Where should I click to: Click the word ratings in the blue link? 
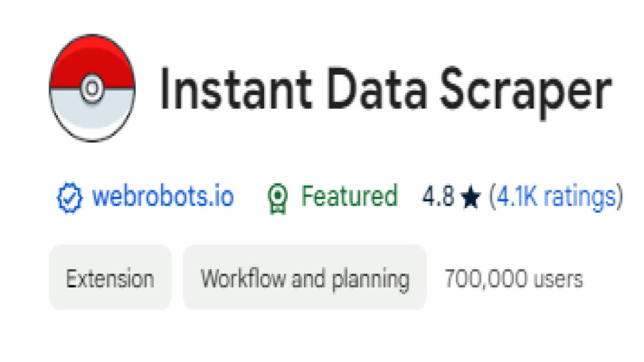[580, 197]
